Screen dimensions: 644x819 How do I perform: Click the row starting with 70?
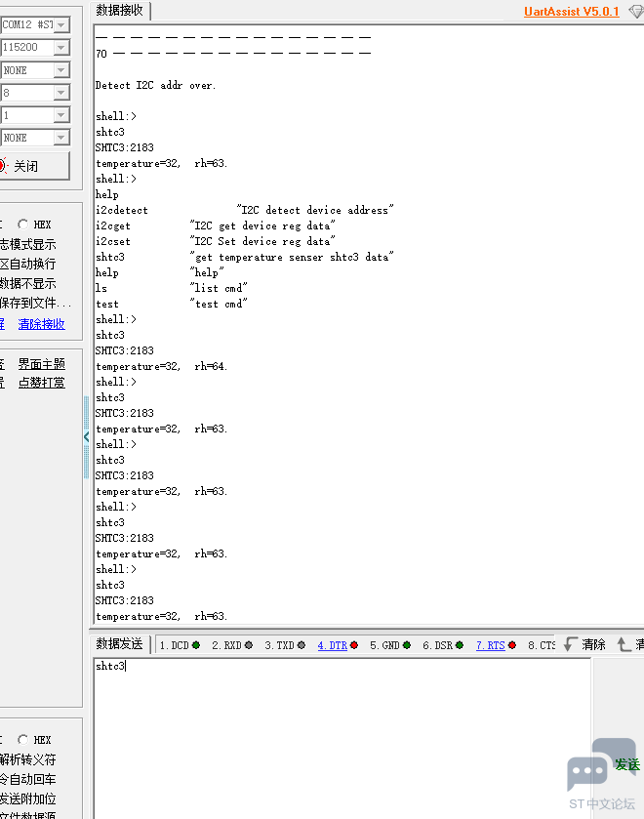[233, 54]
